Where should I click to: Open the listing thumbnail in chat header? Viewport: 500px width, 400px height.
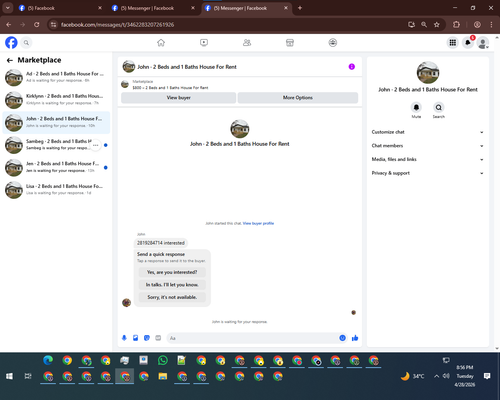[129, 67]
